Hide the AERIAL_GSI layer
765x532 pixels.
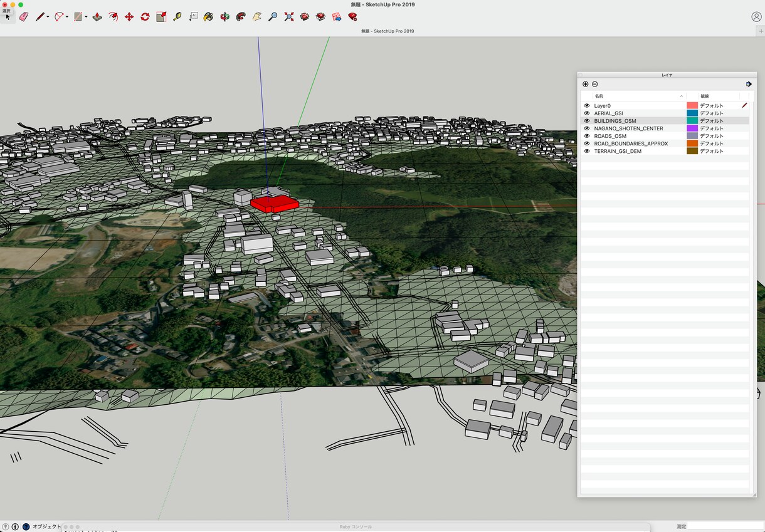click(x=587, y=113)
